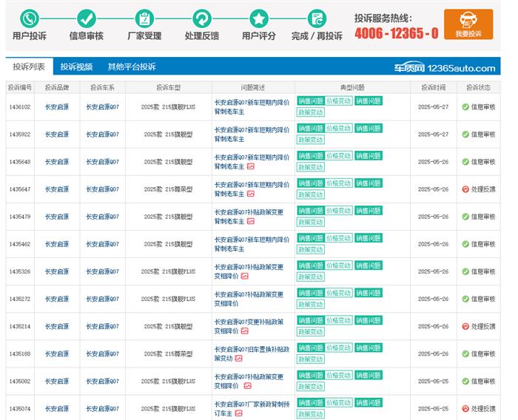Viewport: 518px width, 420px height.
Task: Click the orange 我要投诉 button
Action: 468,24
